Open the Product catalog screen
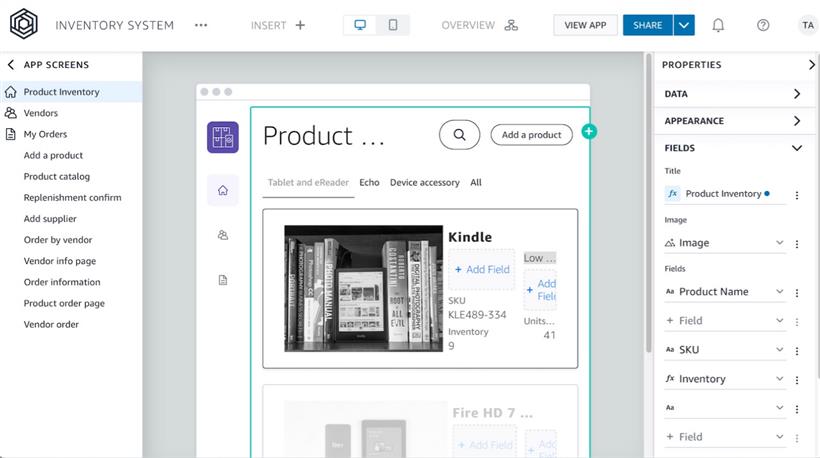 coord(56,177)
